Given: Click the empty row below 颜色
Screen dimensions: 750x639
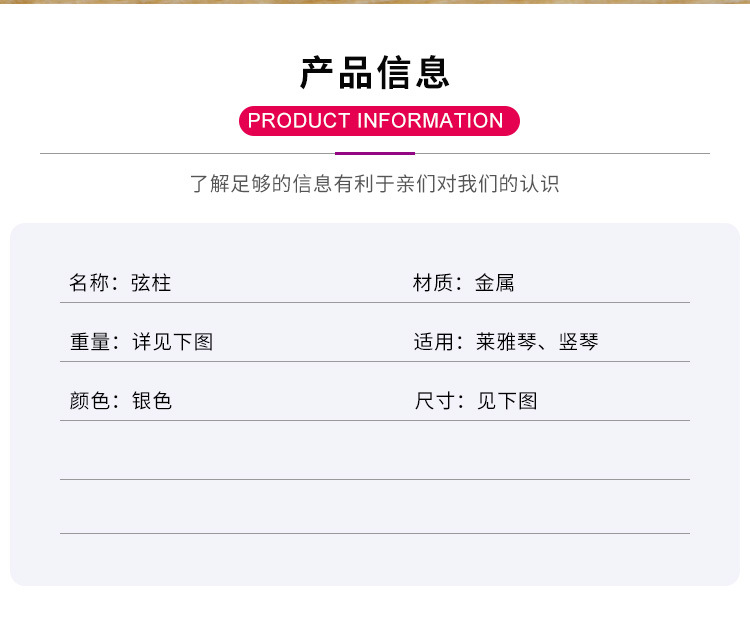Looking at the screenshot, I should [x=374, y=451].
